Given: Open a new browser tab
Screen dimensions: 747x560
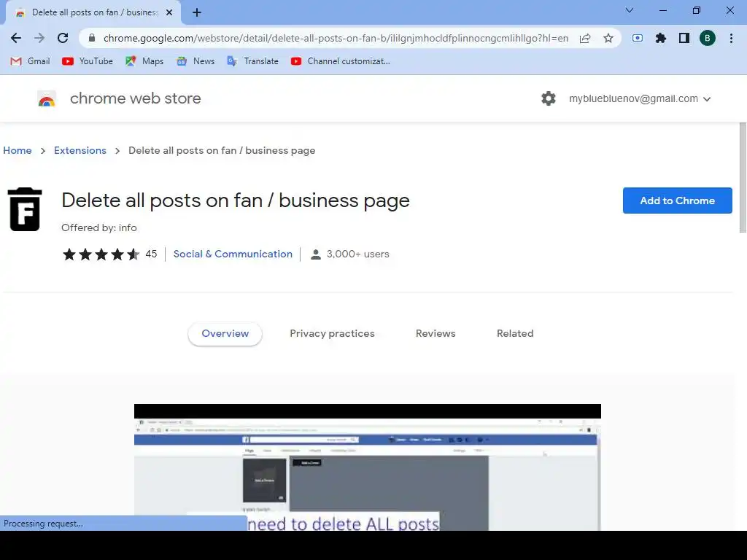Looking at the screenshot, I should click(197, 13).
